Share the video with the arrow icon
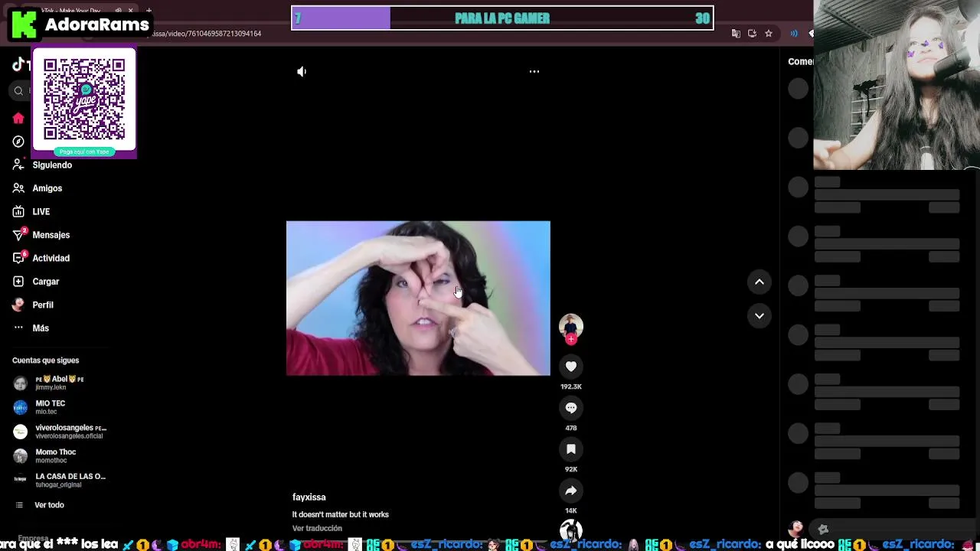This screenshot has height=551, width=980. 571,491
